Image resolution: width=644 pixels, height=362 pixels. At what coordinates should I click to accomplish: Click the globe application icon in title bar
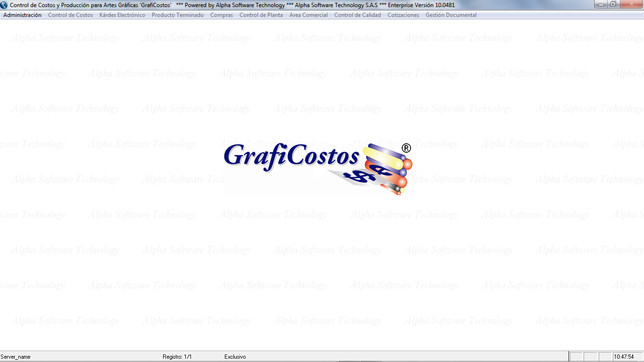(4, 5)
